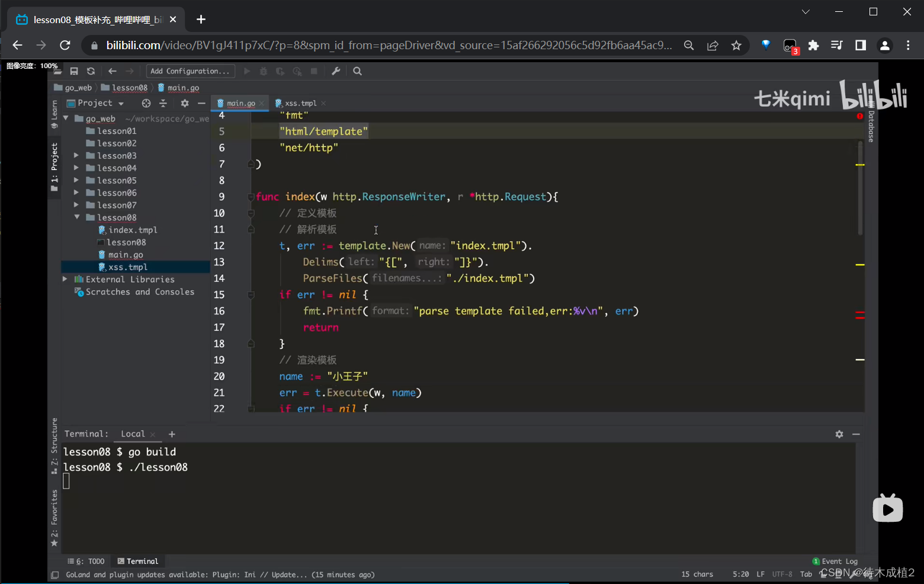The width and height of the screenshot is (924, 584).
Task: Click the Save All toolbar icon
Action: pyautogui.click(x=74, y=71)
